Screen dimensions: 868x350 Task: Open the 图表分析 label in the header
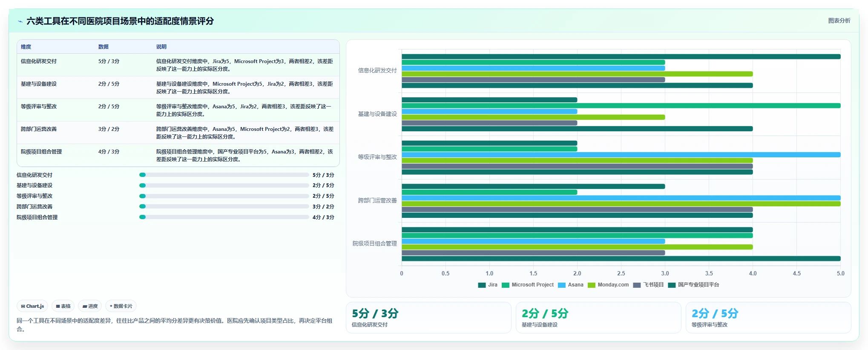pyautogui.click(x=839, y=20)
